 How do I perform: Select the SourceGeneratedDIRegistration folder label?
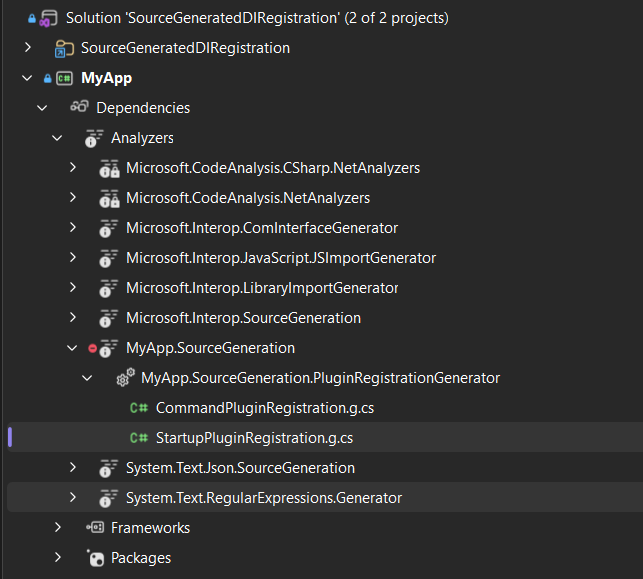(185, 48)
